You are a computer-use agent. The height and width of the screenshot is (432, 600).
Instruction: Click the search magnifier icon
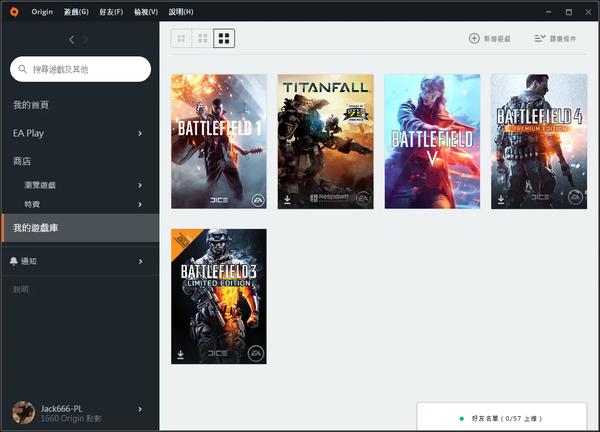[23, 69]
